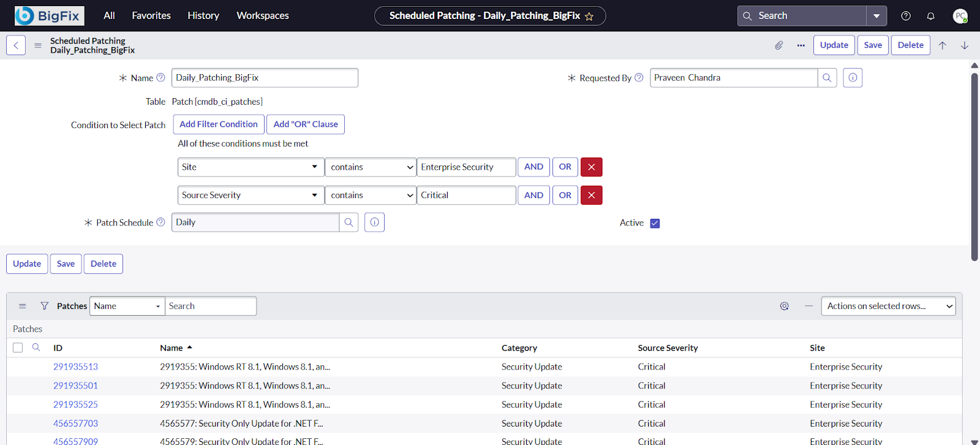Click the attachment paperclip icon
Viewport: 980px width, 445px height.
point(778,45)
